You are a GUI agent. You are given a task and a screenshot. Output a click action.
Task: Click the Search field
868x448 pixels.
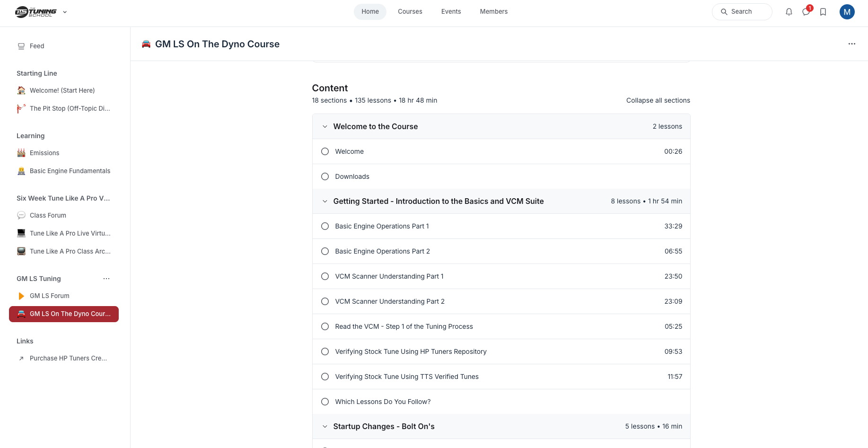[742, 12]
